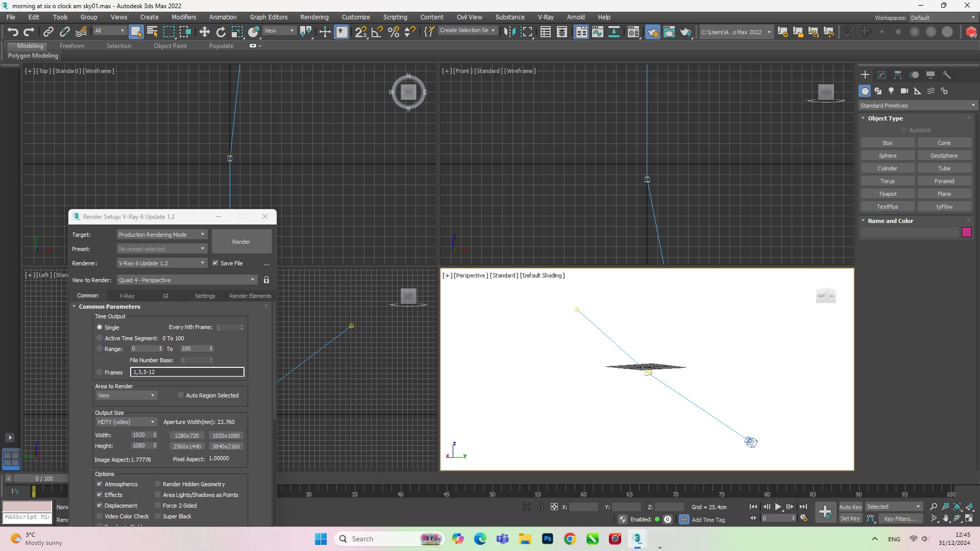Image resolution: width=980 pixels, height=551 pixels.
Task: Open the Preset dropdown
Action: pyautogui.click(x=161, y=249)
